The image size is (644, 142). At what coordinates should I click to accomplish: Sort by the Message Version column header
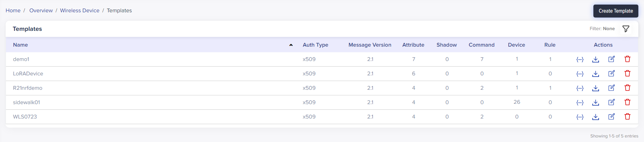pyautogui.click(x=370, y=45)
